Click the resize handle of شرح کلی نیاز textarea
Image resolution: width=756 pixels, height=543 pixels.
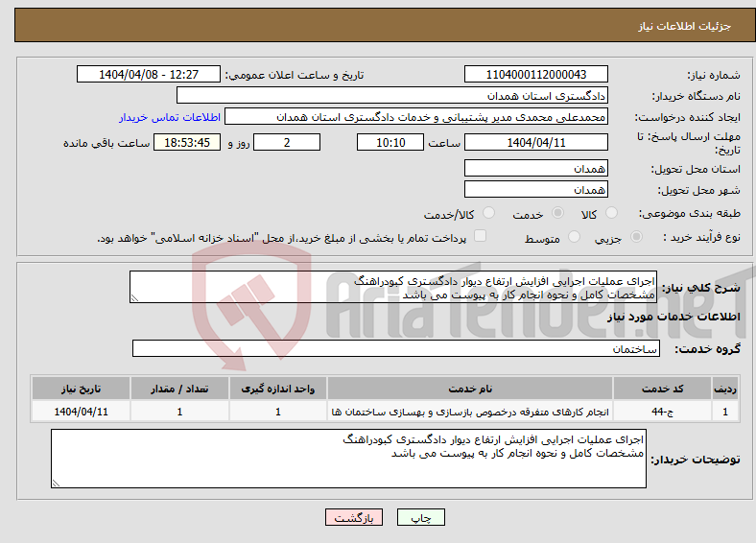(134, 298)
